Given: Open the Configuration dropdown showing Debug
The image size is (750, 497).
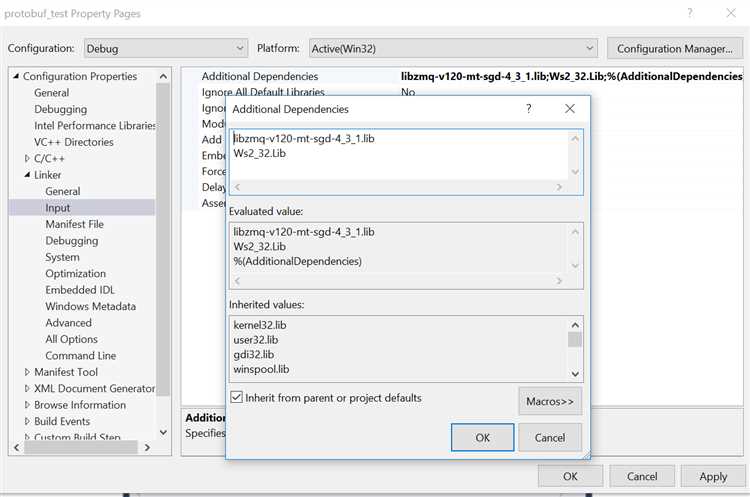Looking at the screenshot, I should [165, 48].
